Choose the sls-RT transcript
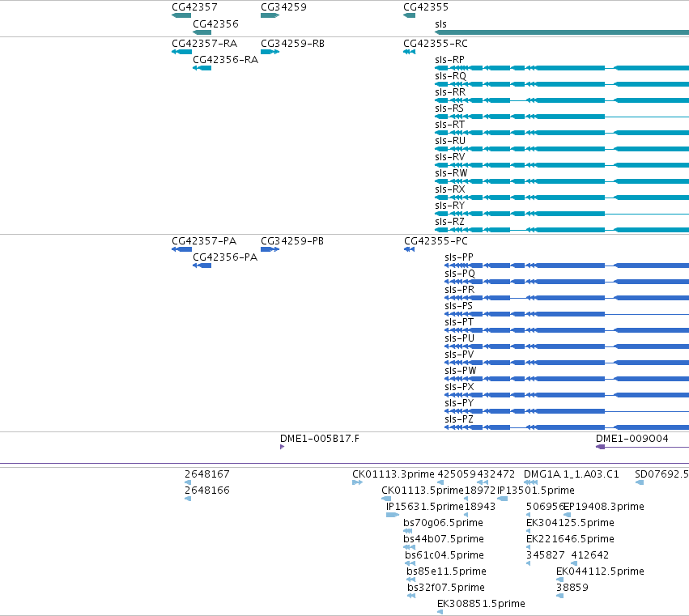The image size is (689, 616). tap(562, 133)
